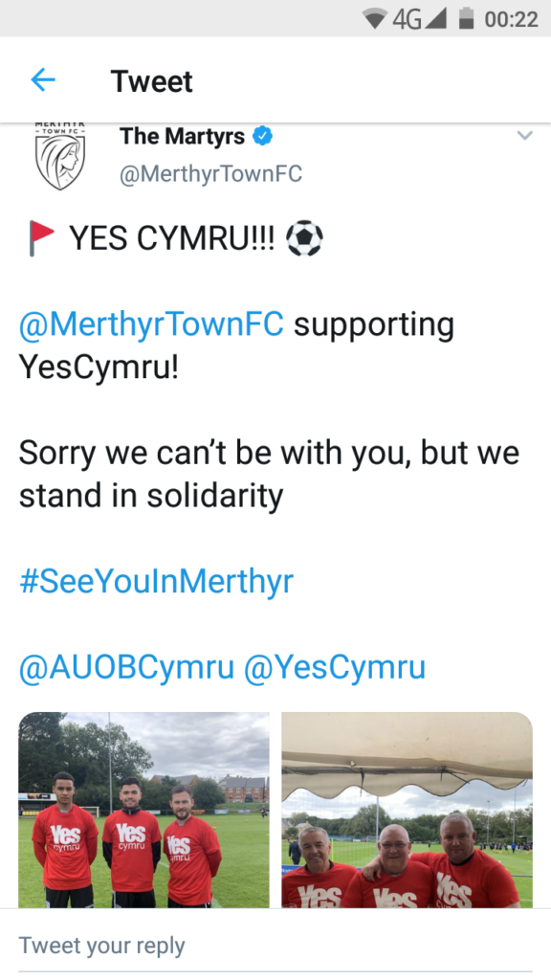Tap the battery status icon
This screenshot has height=980, width=551.
tap(466, 18)
